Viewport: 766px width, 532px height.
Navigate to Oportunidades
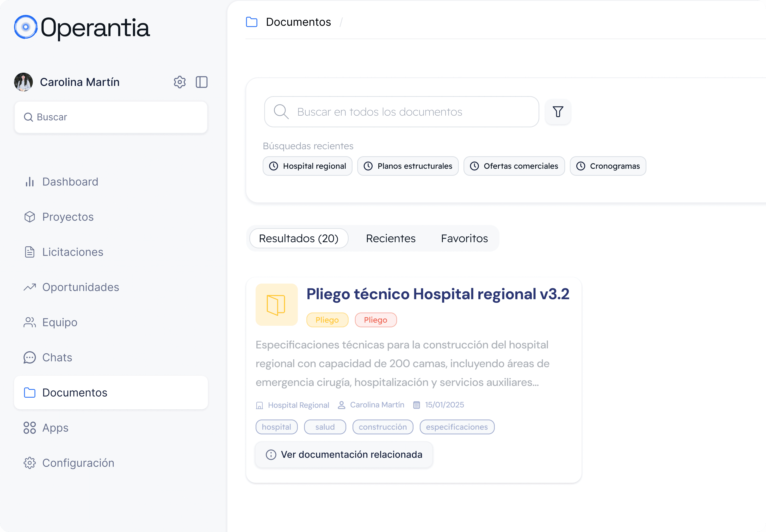click(x=80, y=287)
